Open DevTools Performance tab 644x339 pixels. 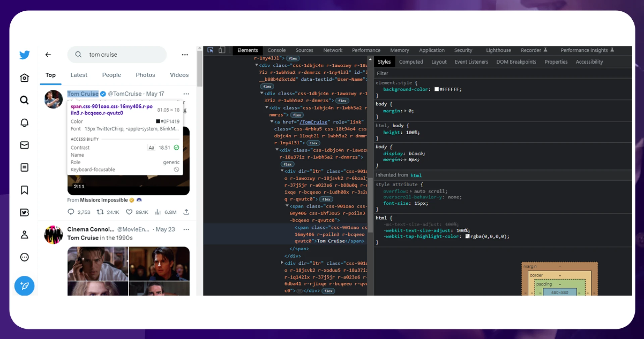(x=366, y=50)
